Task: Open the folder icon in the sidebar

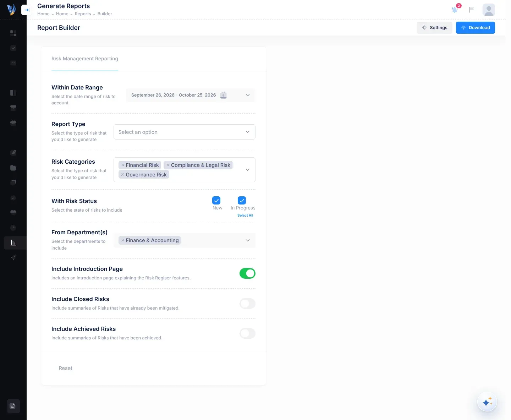Action: (13, 168)
